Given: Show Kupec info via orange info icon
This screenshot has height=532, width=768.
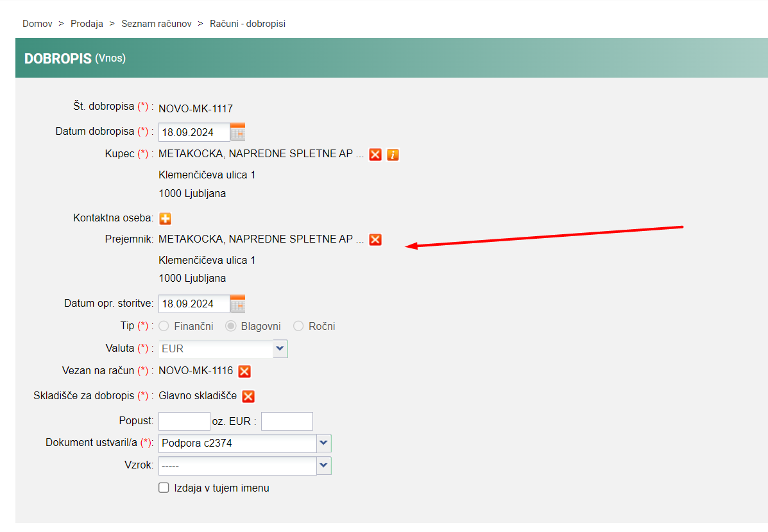Looking at the screenshot, I should click(x=393, y=155).
